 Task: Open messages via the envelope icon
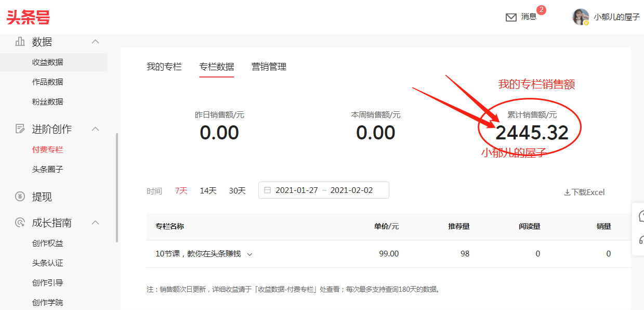511,17
